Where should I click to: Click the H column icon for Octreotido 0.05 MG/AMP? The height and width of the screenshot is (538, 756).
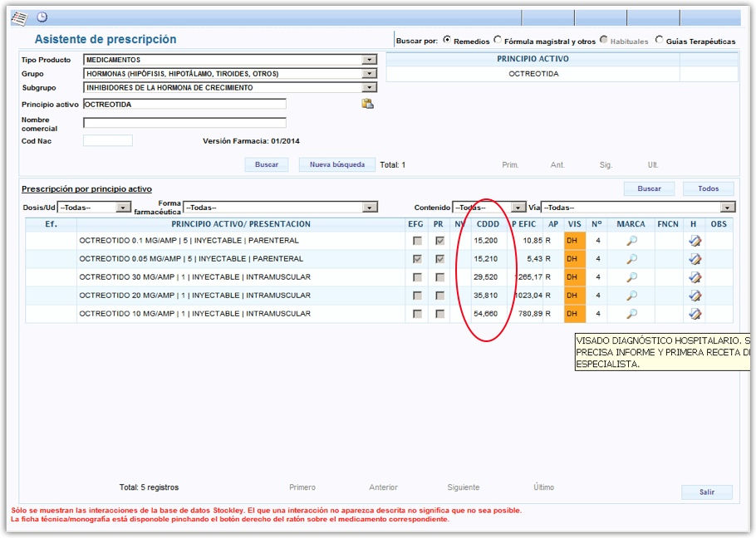[695, 259]
